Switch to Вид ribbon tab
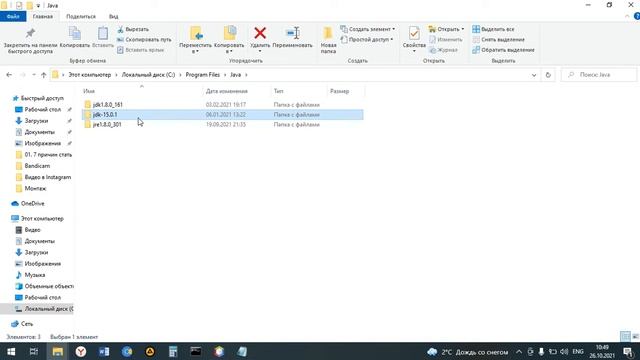640x360 pixels. click(x=113, y=16)
